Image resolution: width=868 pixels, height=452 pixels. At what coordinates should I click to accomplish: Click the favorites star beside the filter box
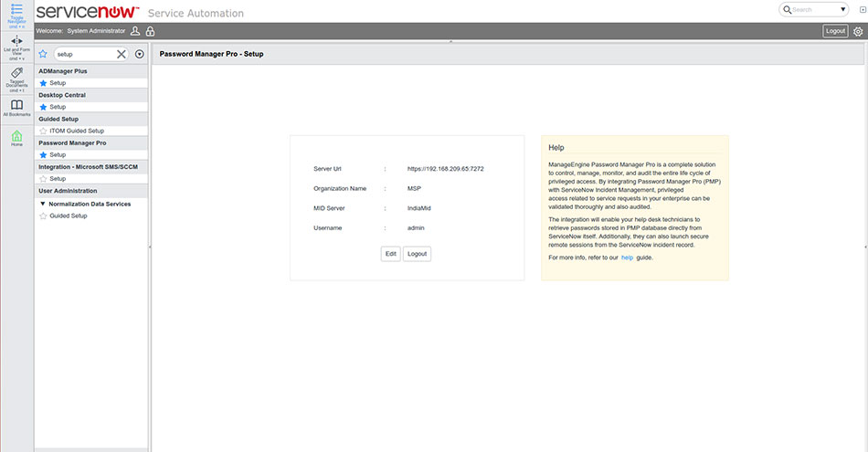[x=43, y=54]
